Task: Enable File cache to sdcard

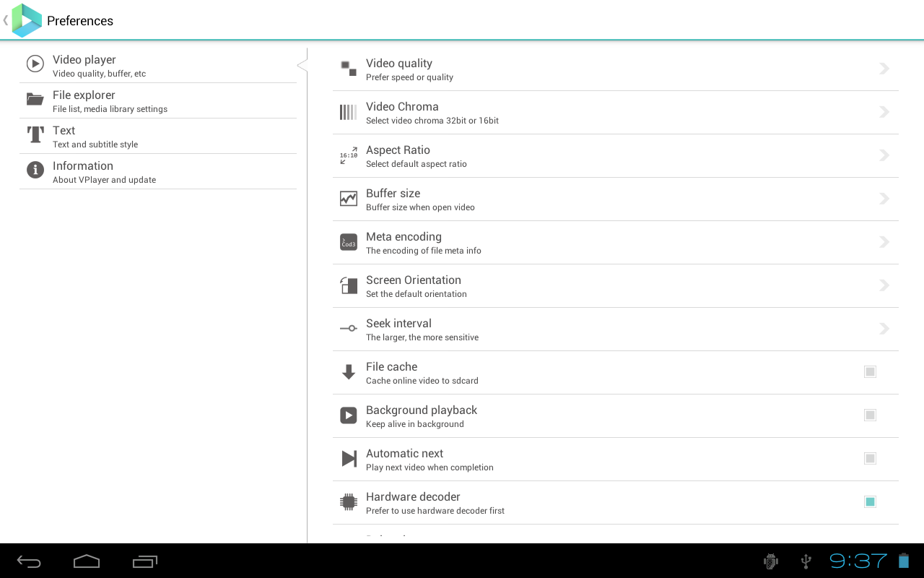Action: coord(870,371)
